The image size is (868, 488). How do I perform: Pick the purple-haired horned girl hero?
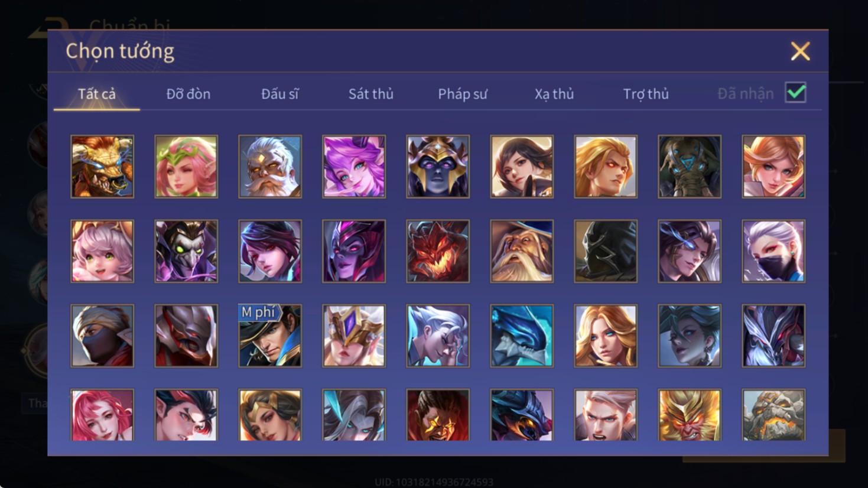point(354,167)
